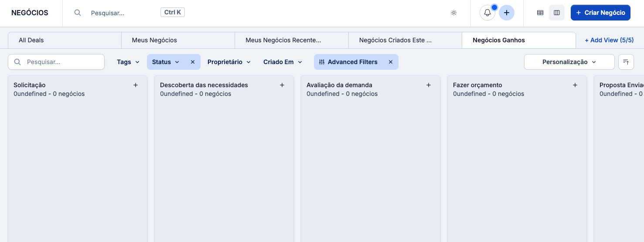Click the Descoberta das necessidades column title

tap(204, 85)
